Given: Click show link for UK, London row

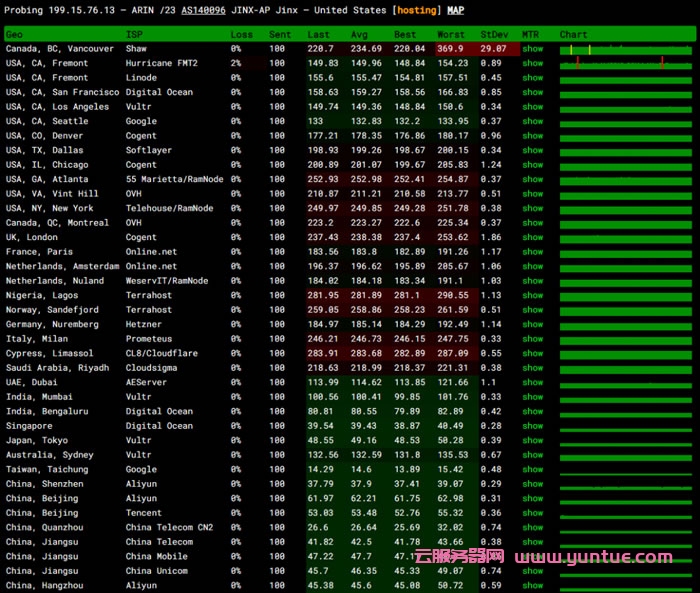Looking at the screenshot, I should point(533,237).
